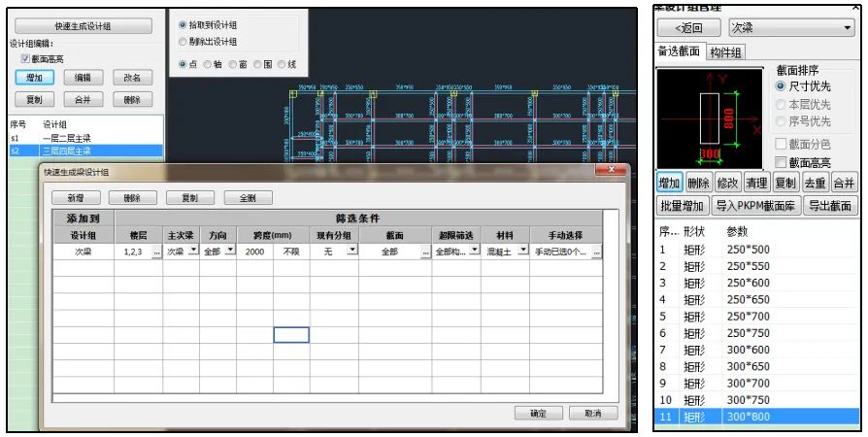Select section row 3 矩形 250*600
The image size is (868, 437).
[x=757, y=283]
